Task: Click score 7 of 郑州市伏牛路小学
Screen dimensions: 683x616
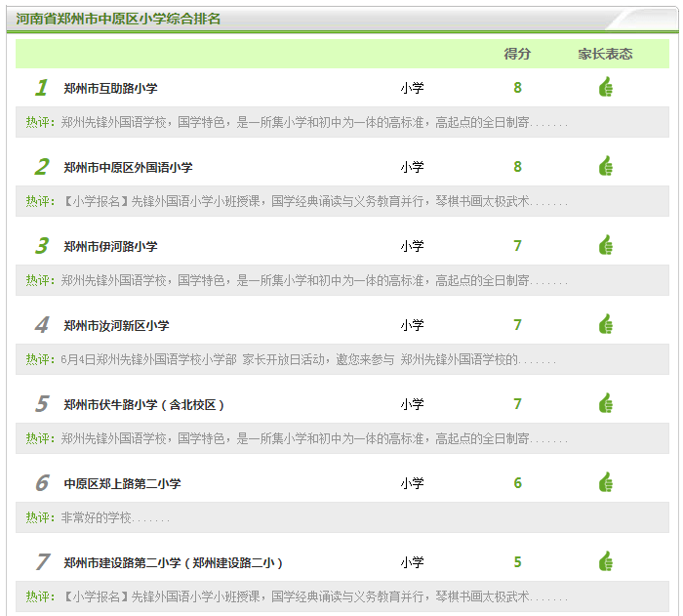Action: point(517,404)
